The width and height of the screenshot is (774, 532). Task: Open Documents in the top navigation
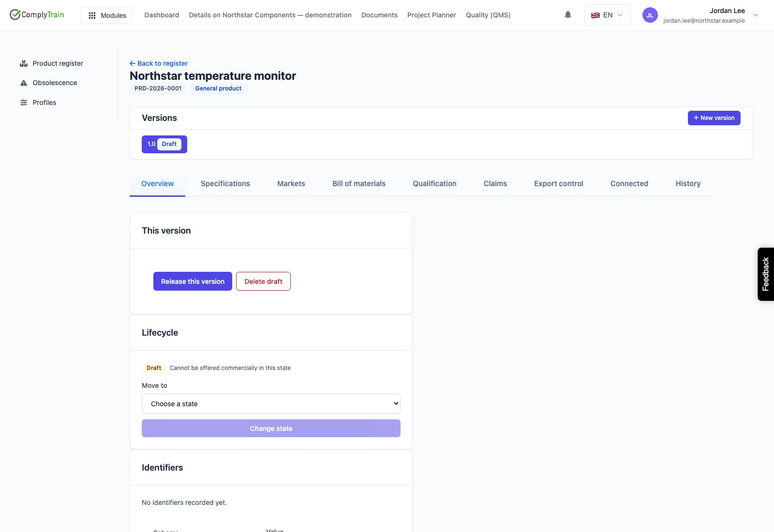click(x=379, y=15)
